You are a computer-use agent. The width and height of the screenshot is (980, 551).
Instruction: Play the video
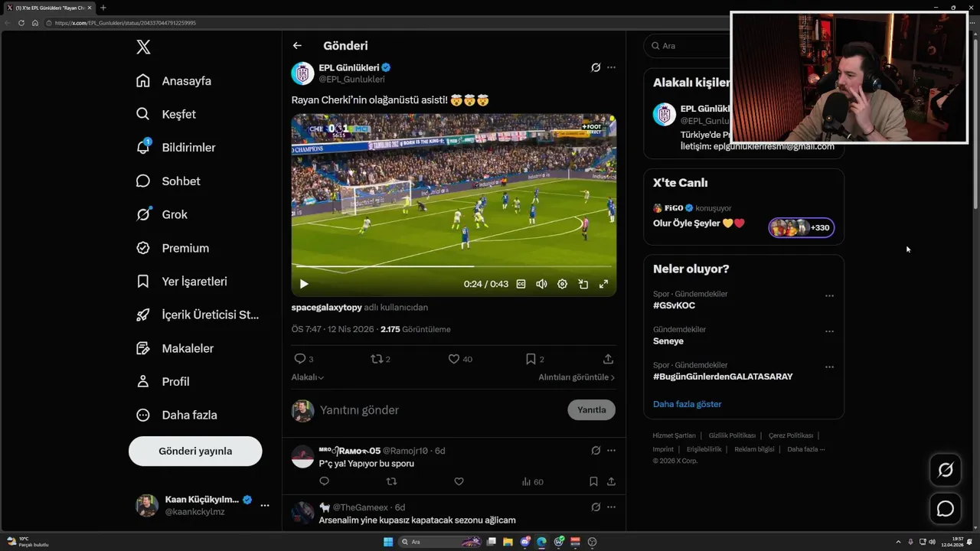coord(304,284)
